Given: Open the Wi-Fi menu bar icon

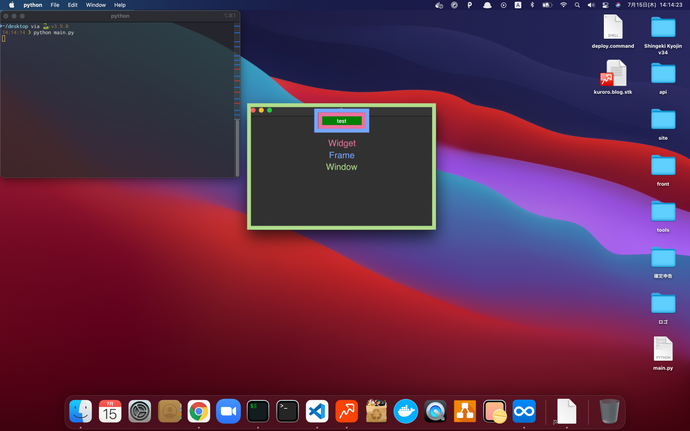Looking at the screenshot, I should pos(563,5).
